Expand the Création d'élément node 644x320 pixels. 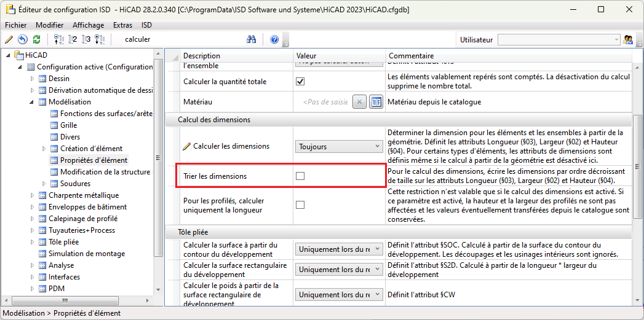pyautogui.click(x=44, y=149)
